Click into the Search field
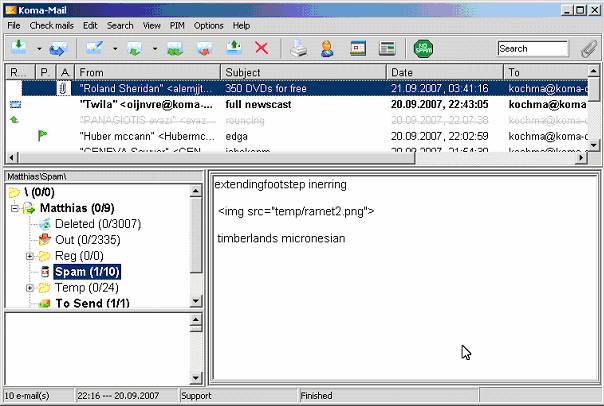This screenshot has width=604, height=406. point(533,49)
